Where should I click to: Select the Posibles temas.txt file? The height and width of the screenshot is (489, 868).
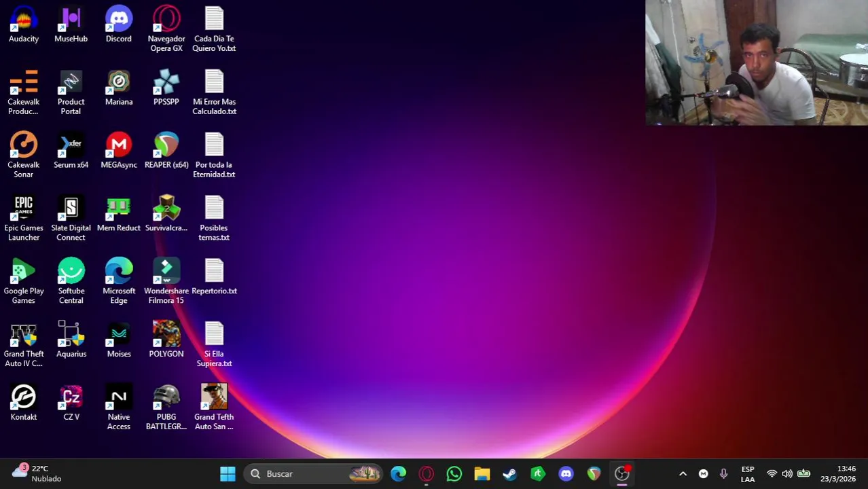point(214,219)
